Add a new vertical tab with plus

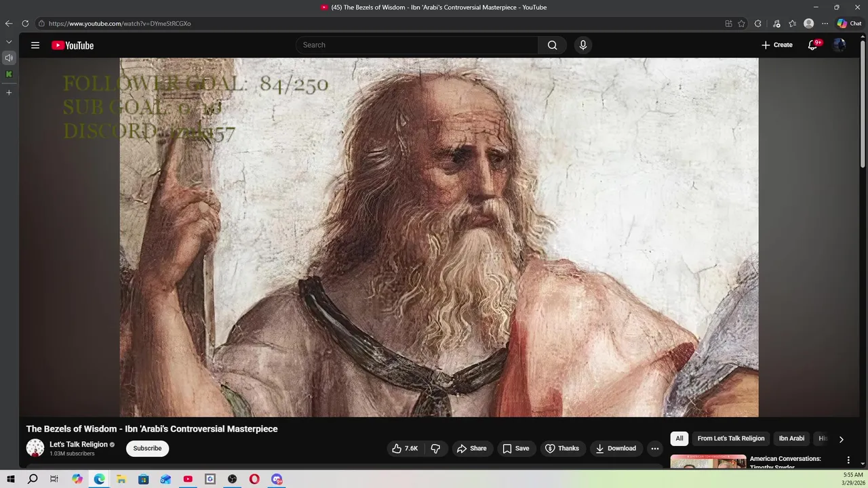click(9, 92)
